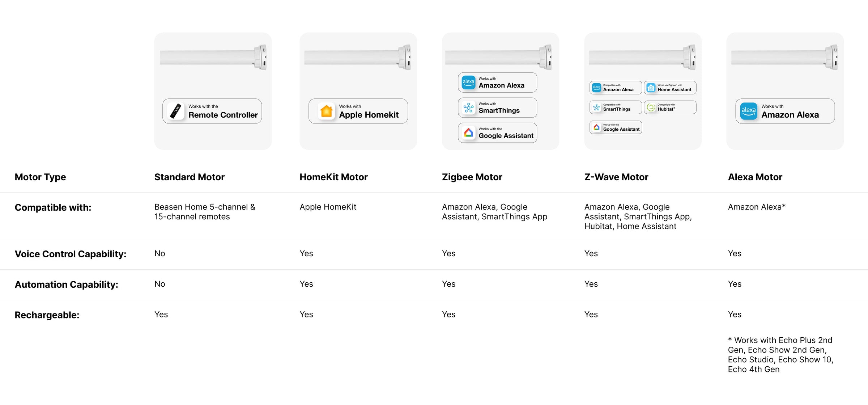Click the Remote Controller icon badge

point(176,111)
